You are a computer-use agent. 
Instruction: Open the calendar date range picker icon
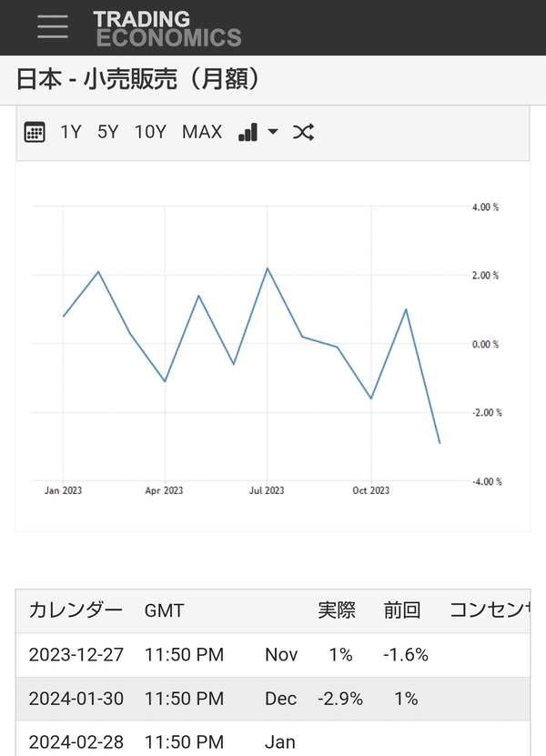(x=35, y=132)
